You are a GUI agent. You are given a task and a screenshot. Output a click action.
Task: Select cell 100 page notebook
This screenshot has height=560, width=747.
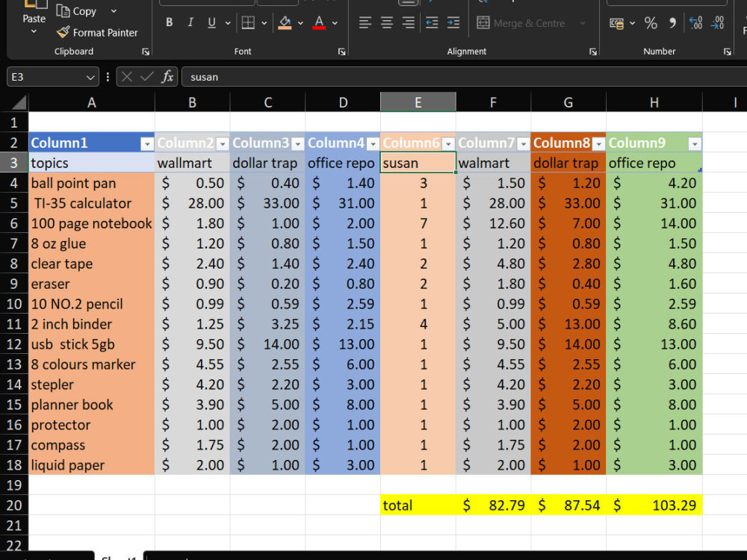(x=91, y=223)
